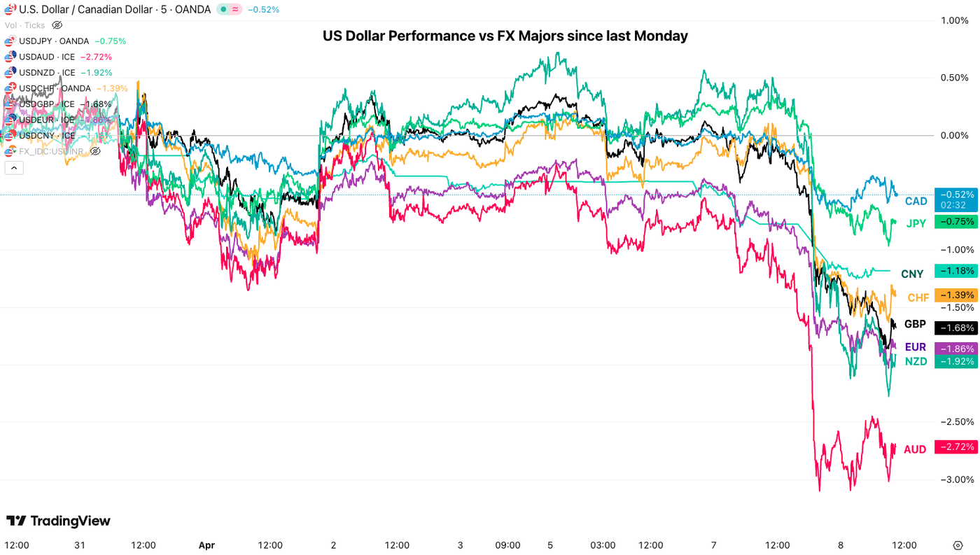
Task: Click the Apr label on the time axis
Action: pos(206,544)
